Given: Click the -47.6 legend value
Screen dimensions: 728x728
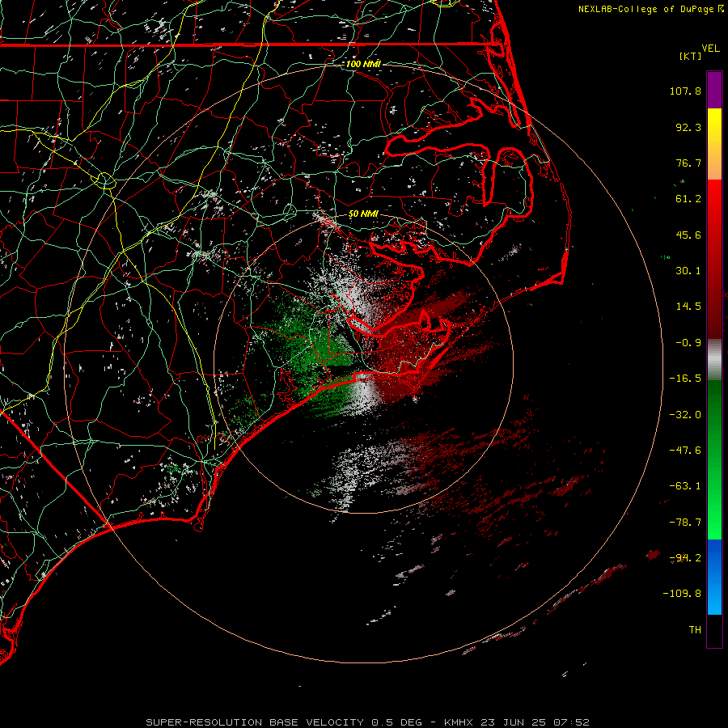Looking at the screenshot, I should tap(685, 451).
